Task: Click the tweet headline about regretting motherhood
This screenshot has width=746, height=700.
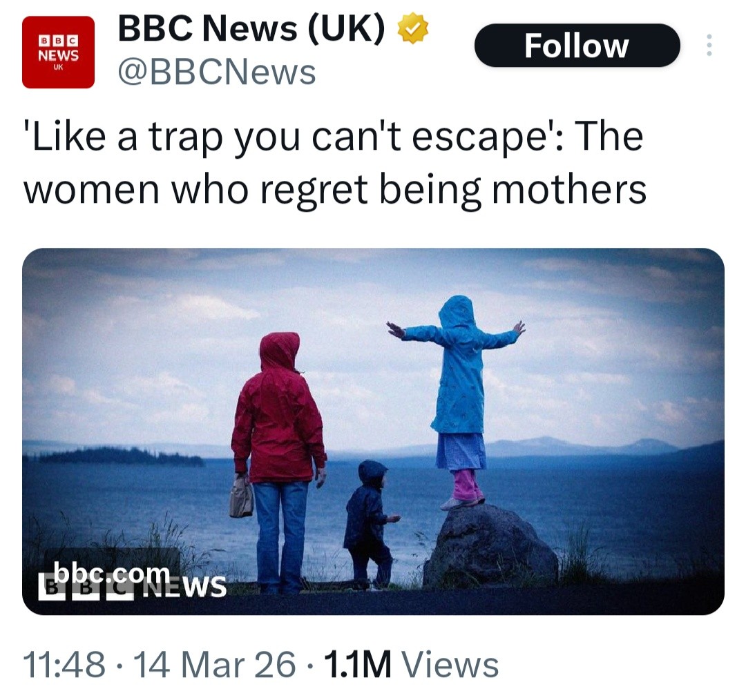Action: 334,163
